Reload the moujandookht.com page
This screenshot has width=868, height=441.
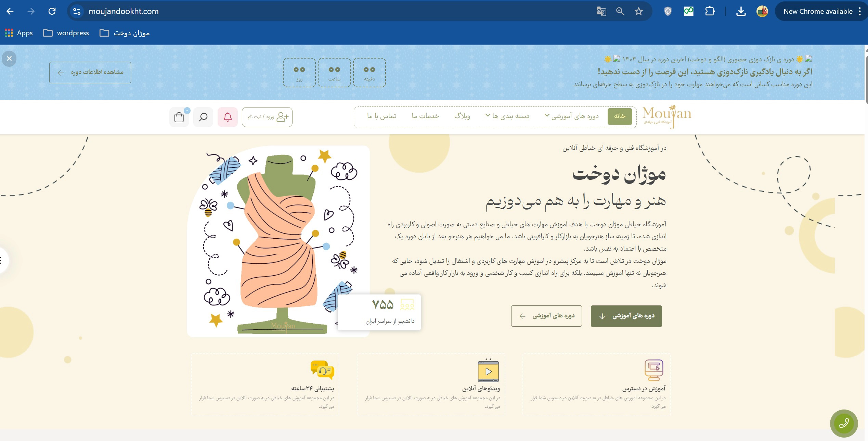pos(52,11)
